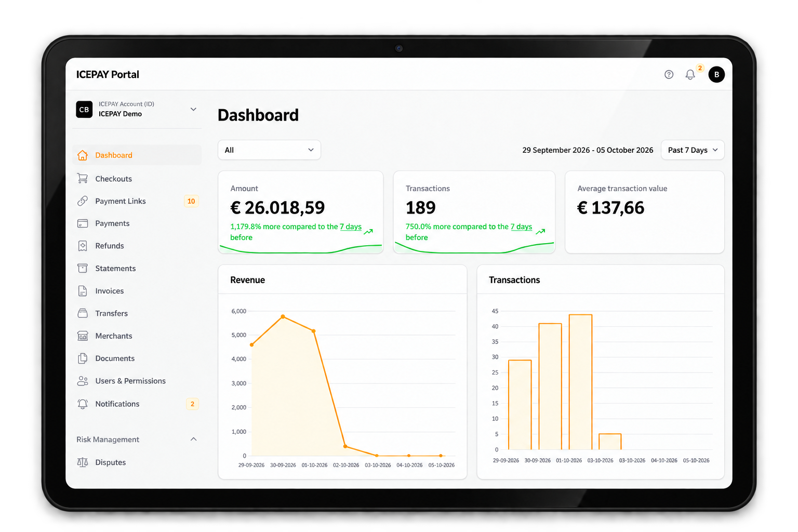Viewport: 798px width, 532px height.
Task: Click '7 days' link in Transactions card
Action: click(521, 227)
